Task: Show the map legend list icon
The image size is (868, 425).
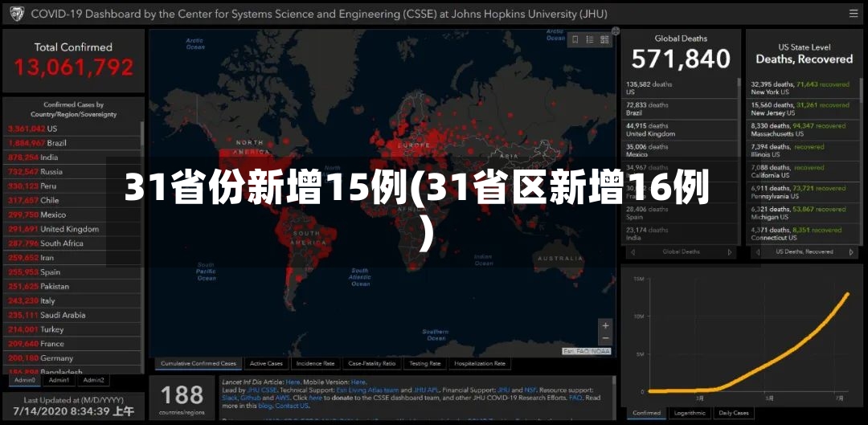Action: coord(590,39)
